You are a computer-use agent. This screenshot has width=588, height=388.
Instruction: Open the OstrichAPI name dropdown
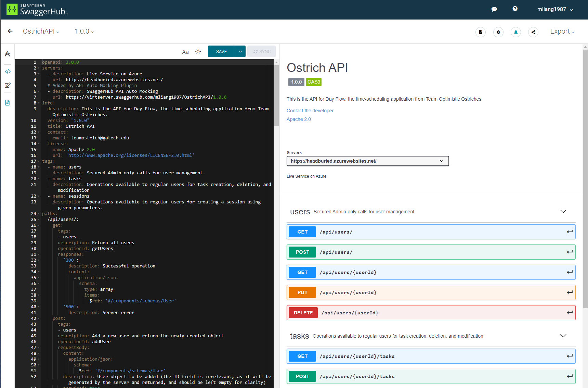tap(41, 32)
